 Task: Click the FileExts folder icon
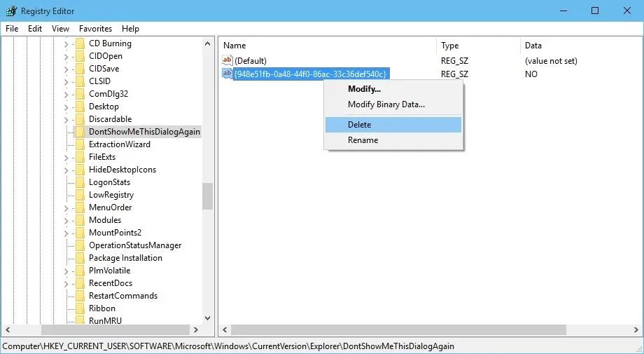(80, 157)
